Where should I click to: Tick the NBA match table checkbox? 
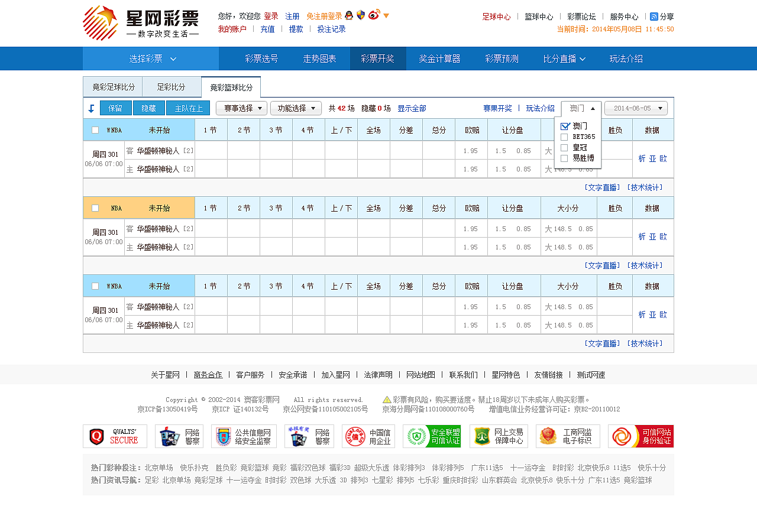click(95, 208)
